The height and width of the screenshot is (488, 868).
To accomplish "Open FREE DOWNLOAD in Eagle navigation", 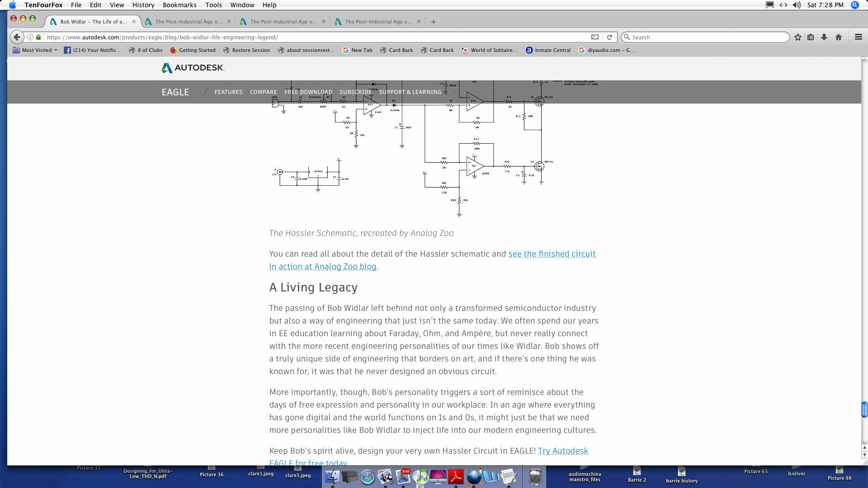I will pos(308,92).
